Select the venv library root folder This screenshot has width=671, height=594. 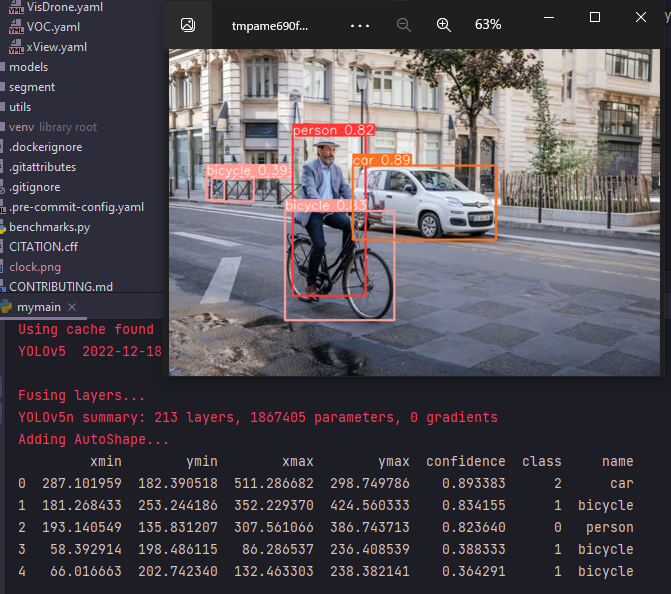pos(53,127)
